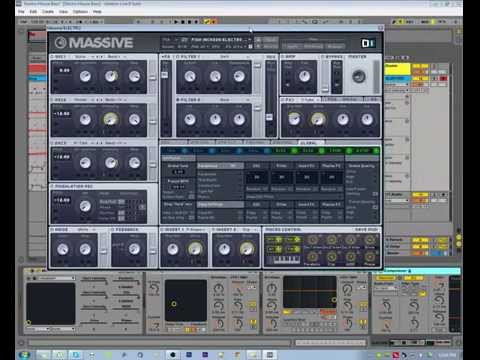Open OSC2 wavetable dropdown
Screen dimensions: 480x360
click(x=83, y=100)
